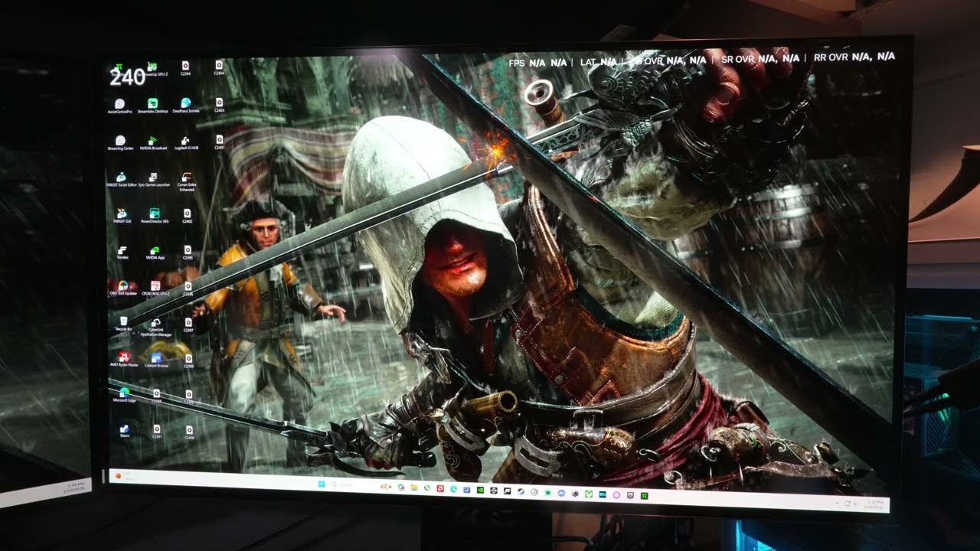Open Streaming Center desktop shortcut
This screenshot has width=980, height=551.
(120, 143)
